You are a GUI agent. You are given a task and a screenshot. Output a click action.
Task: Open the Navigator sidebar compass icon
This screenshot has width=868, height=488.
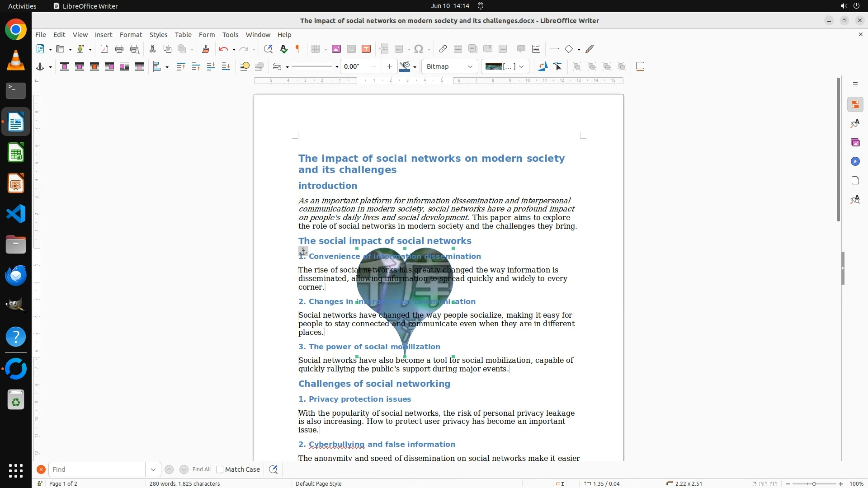click(x=855, y=161)
